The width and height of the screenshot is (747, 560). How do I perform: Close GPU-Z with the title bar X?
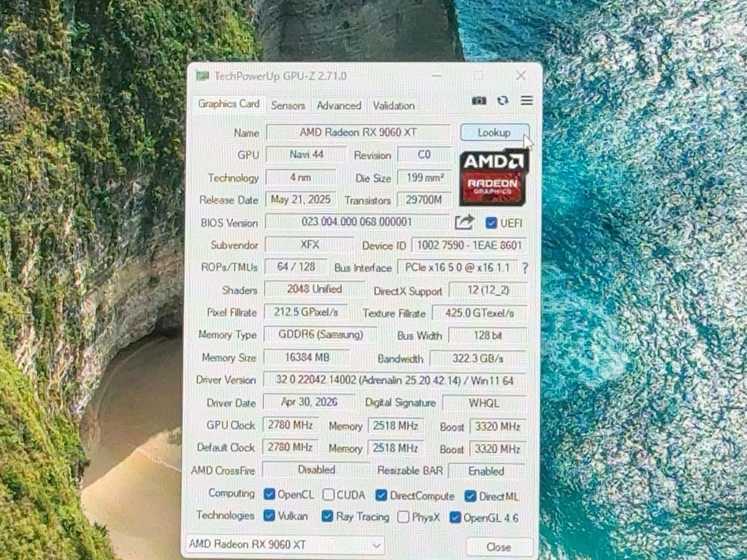tap(521, 75)
